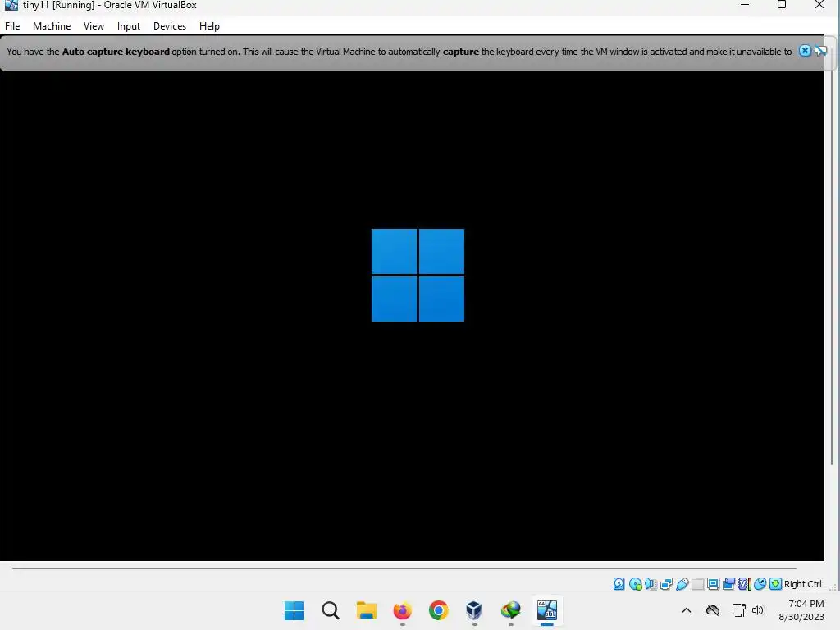Viewport: 840px width, 630px height.
Task: Click the keyboard capture arrow icon
Action: 775,583
